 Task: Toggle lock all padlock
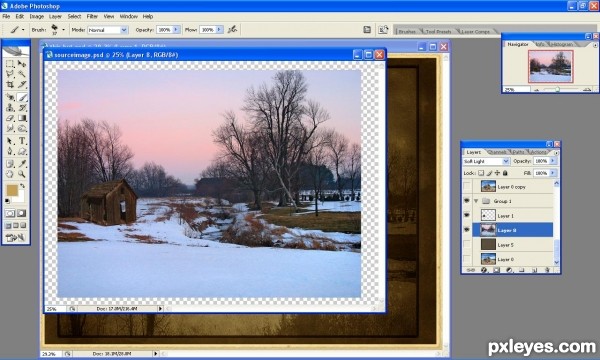(505, 173)
